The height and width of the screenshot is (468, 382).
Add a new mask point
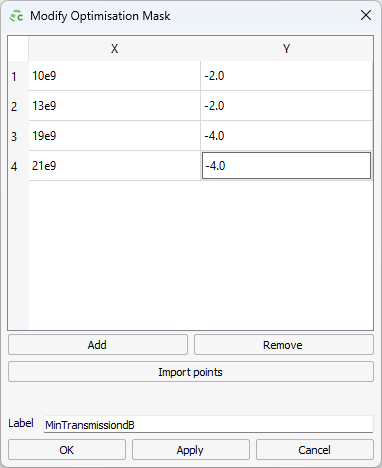(98, 345)
